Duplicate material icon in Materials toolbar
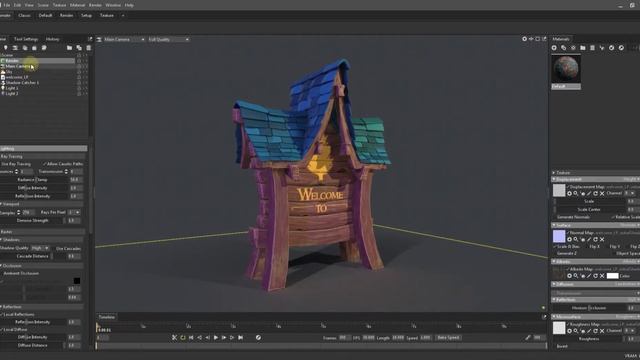The width and height of the screenshot is (640, 360). pos(564,48)
